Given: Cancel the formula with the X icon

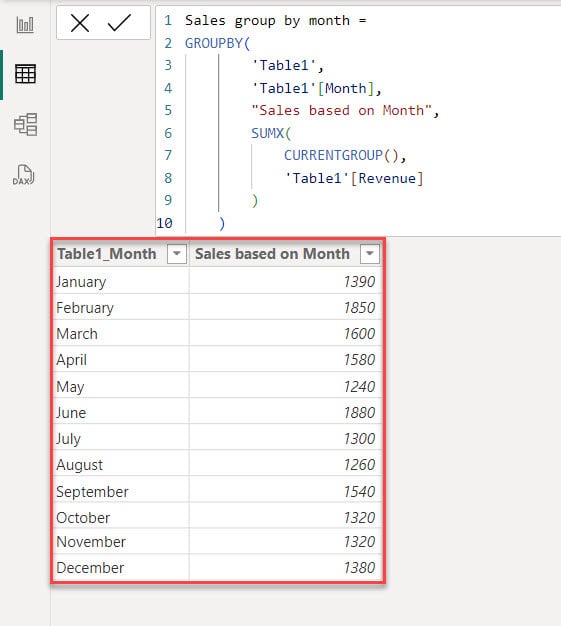Looking at the screenshot, I should (x=80, y=23).
